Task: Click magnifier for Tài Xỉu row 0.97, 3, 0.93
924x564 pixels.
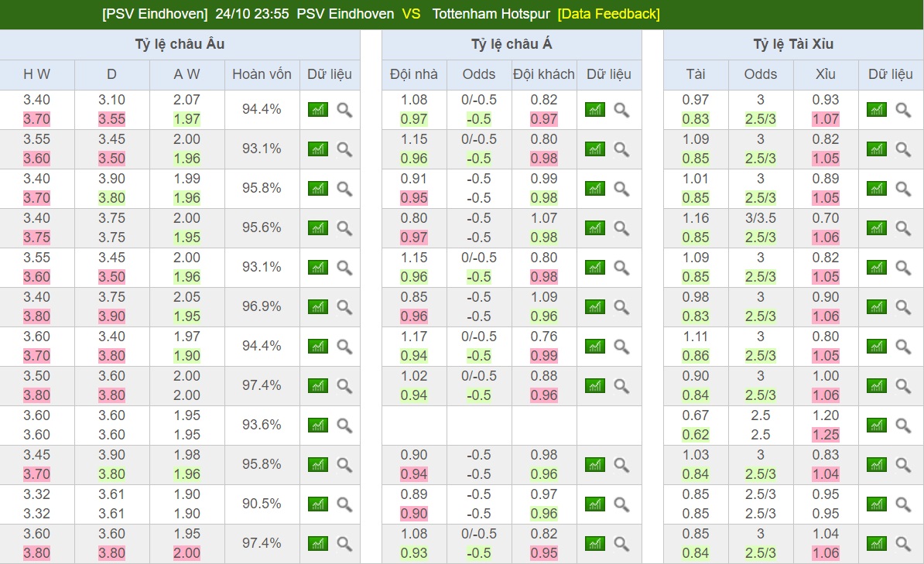Action: coord(903,110)
